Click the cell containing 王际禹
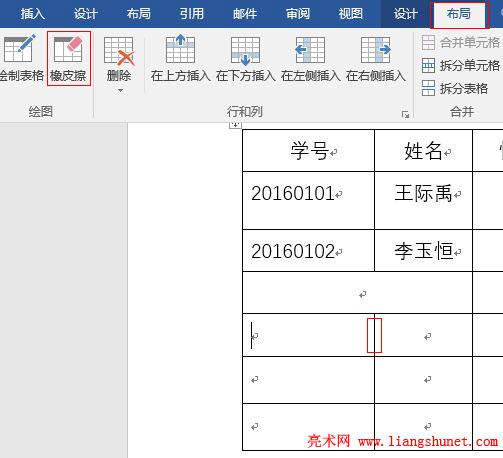 (x=424, y=200)
